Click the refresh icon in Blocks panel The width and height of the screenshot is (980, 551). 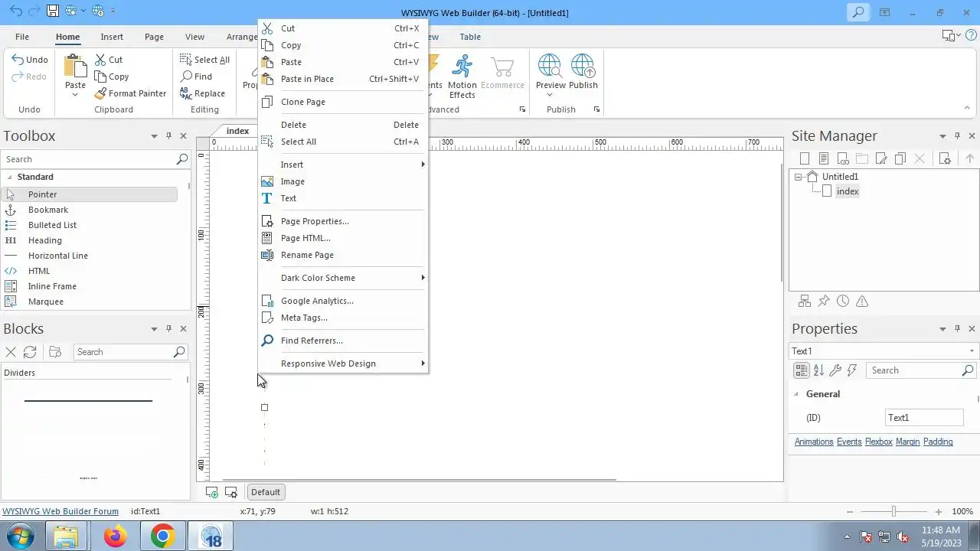[x=30, y=352]
